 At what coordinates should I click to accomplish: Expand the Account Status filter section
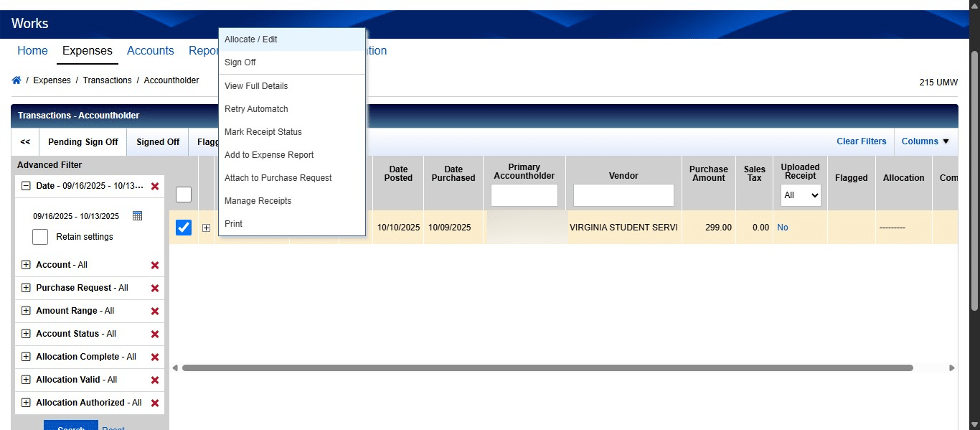point(26,334)
